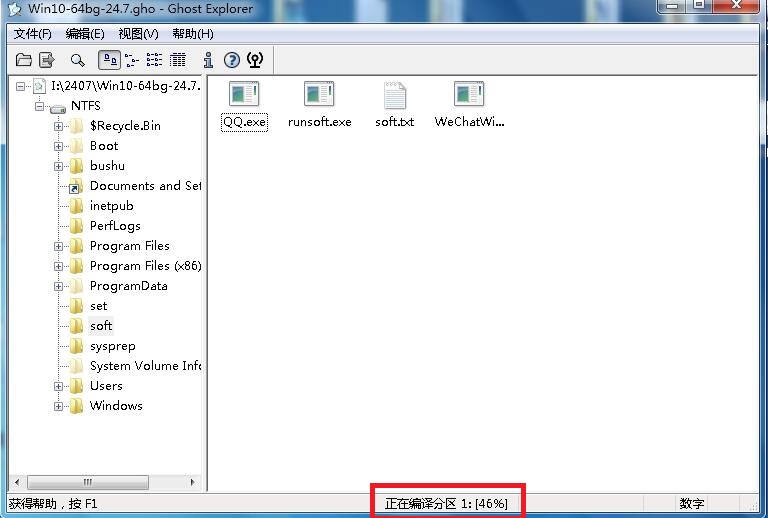Click the tree scrollbar left arrow
This screenshot has width=768, height=518.
[x=17, y=482]
